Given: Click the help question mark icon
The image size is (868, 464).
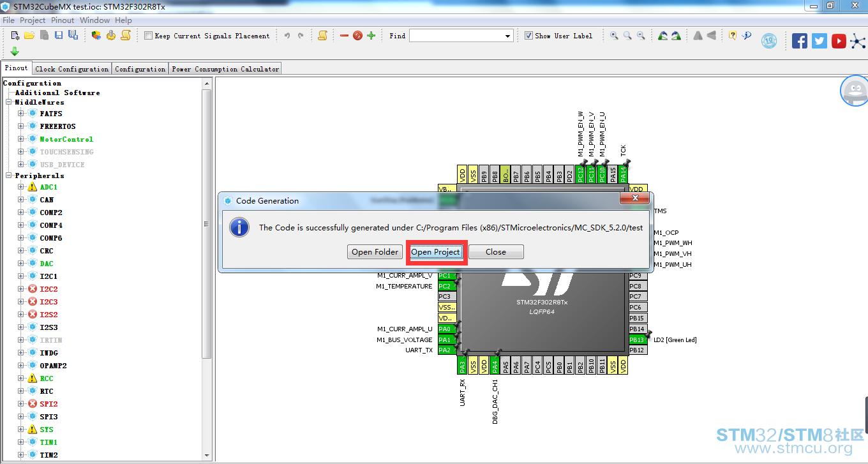Looking at the screenshot, I should (x=733, y=36).
